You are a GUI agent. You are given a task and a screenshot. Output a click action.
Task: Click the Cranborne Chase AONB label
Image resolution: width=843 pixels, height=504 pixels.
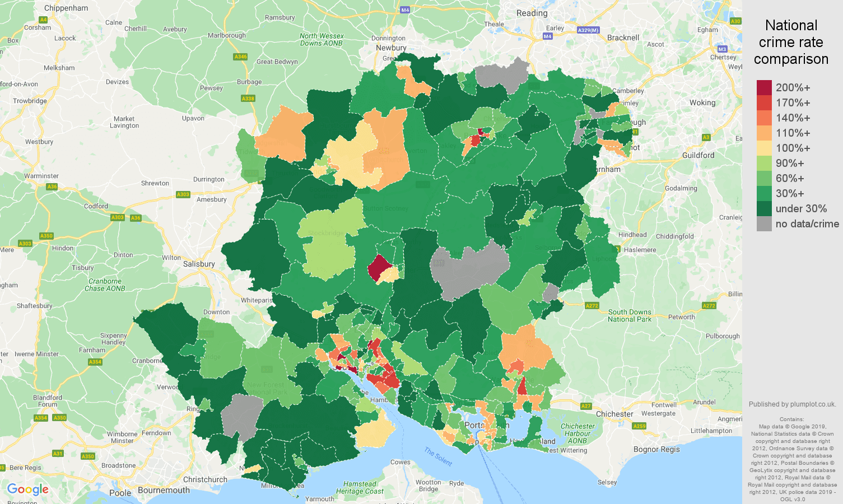pos(105,285)
